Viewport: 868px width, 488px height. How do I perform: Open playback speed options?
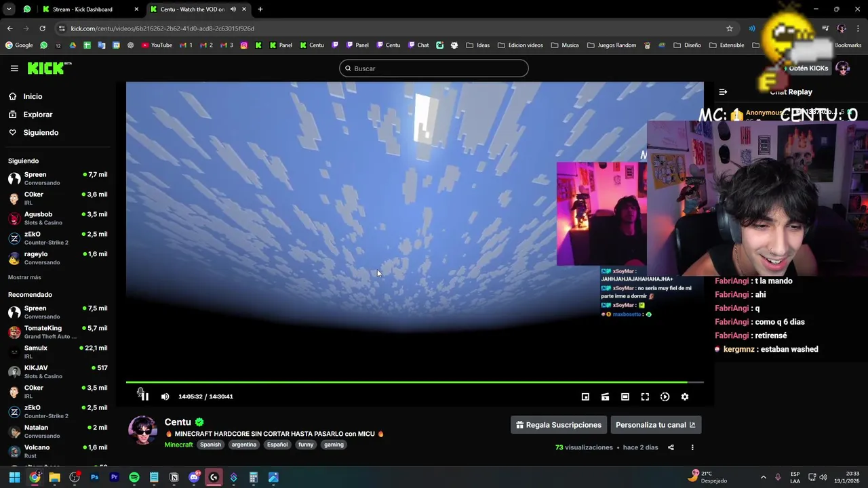(x=665, y=396)
